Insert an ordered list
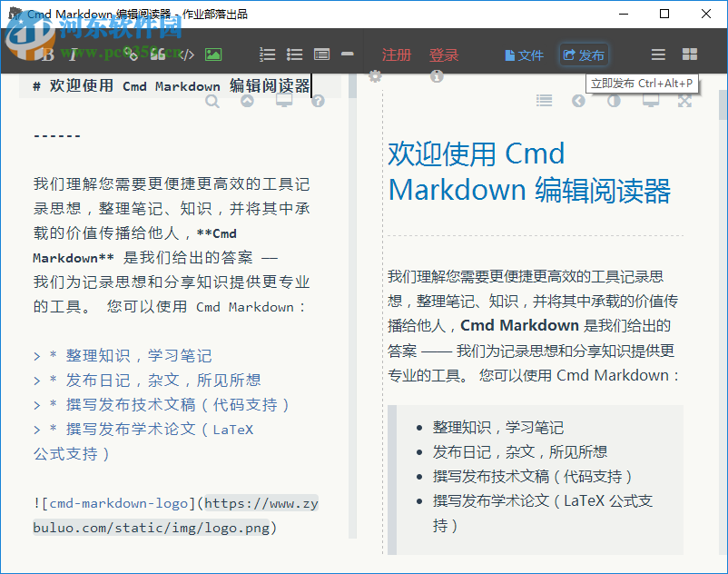728x574 pixels. 266,54
